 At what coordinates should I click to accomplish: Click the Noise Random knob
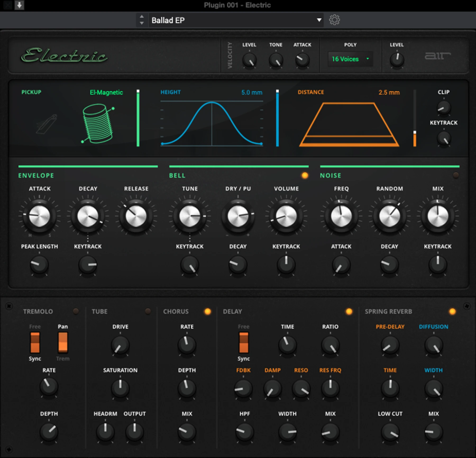click(390, 216)
